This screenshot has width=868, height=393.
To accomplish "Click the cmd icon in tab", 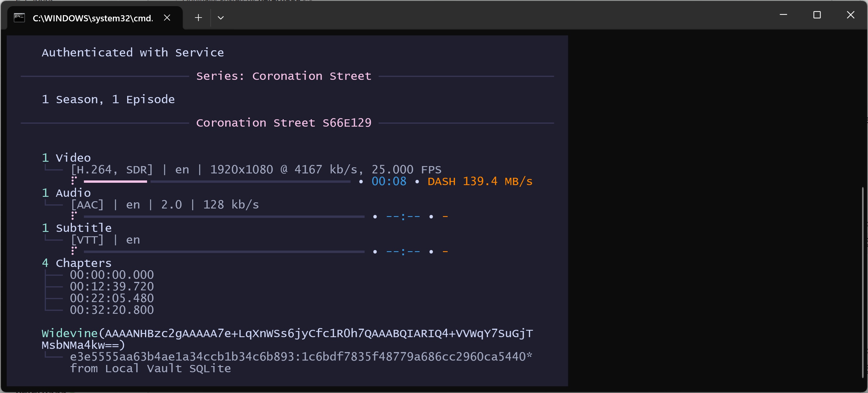I will click(19, 18).
